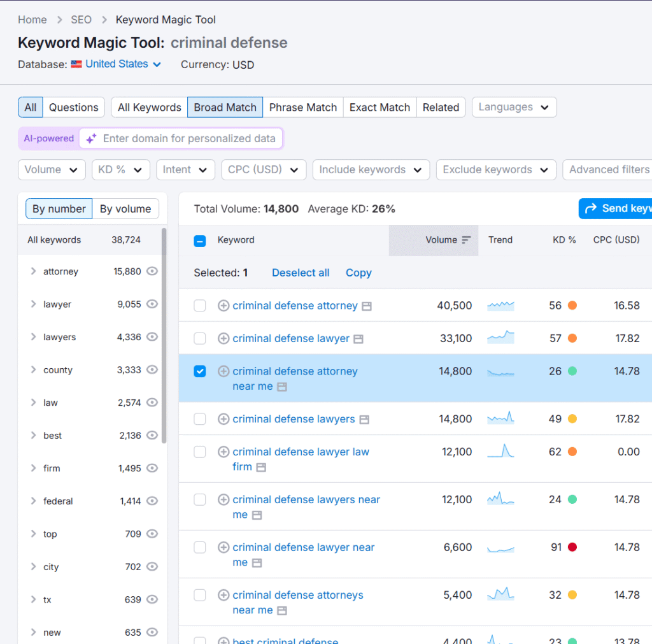This screenshot has width=652, height=644.
Task: Click the Volume column sort icon
Action: (x=466, y=240)
